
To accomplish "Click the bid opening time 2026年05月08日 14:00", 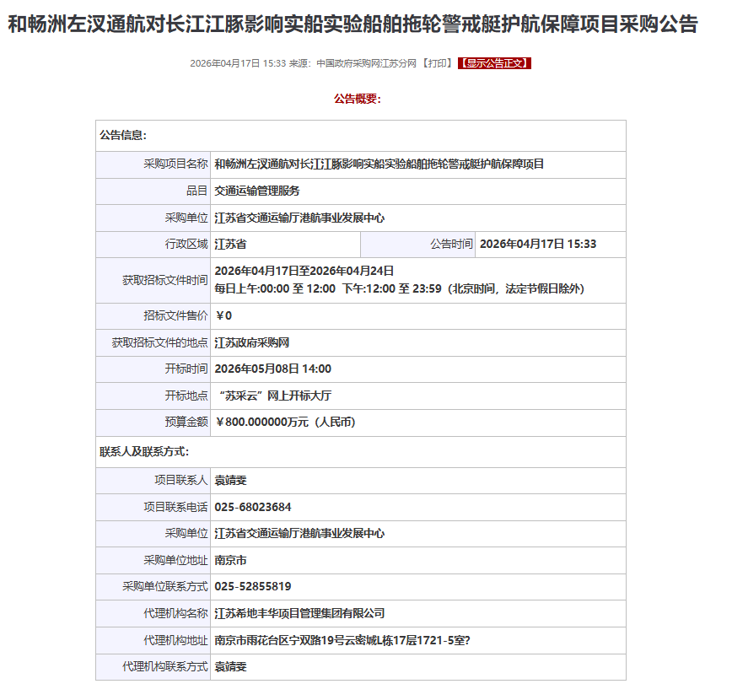I will (273, 369).
